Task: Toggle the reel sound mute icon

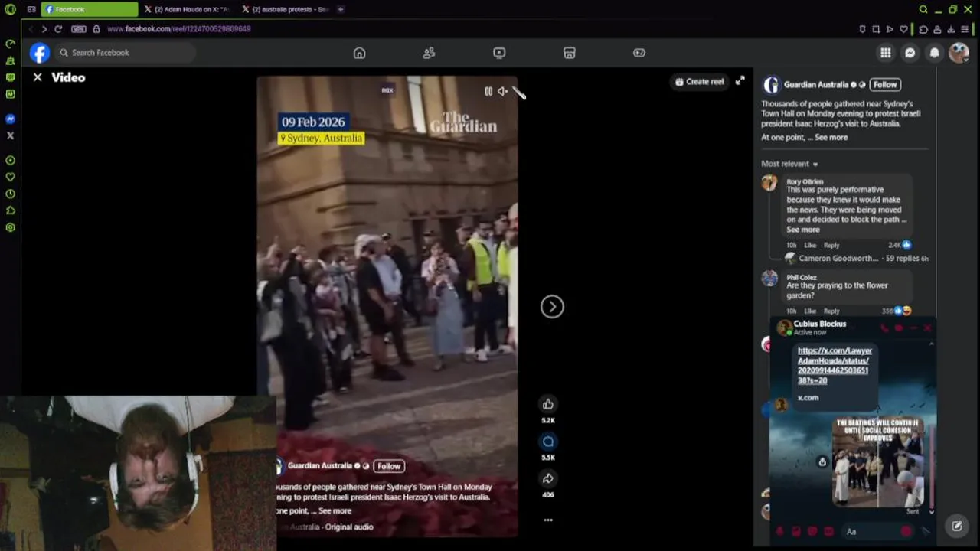Action: 502,91
